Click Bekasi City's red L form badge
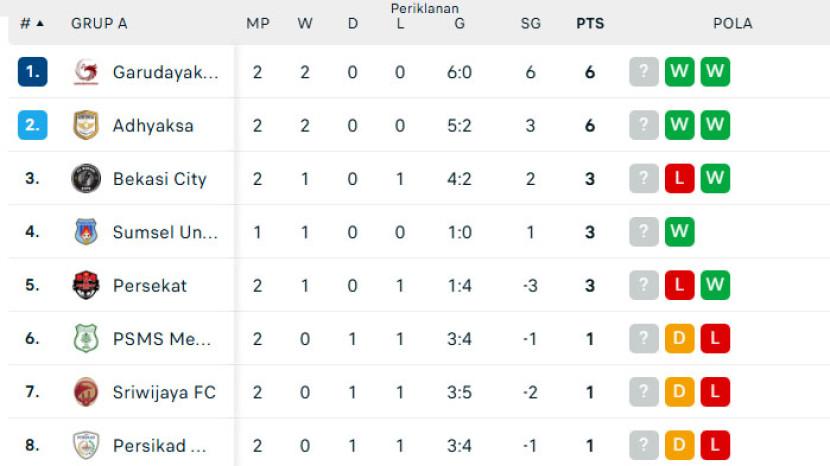This screenshot has height=466, width=830. click(679, 179)
